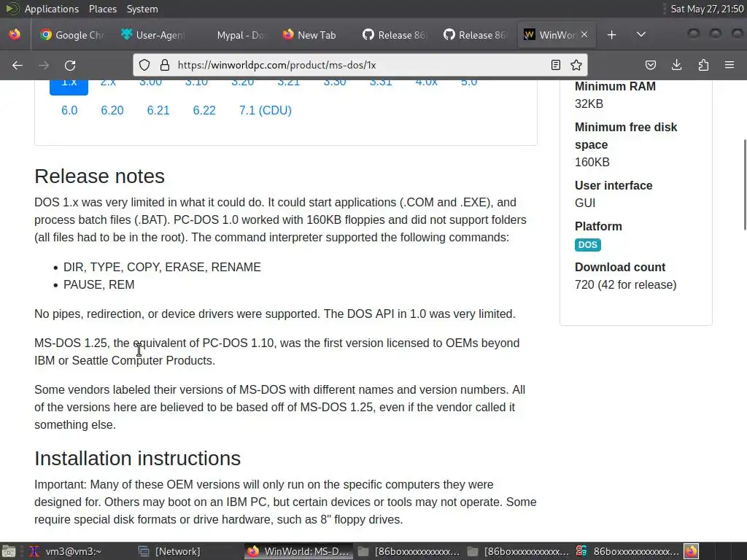Open the Applications menu
747x560 pixels.
pos(52,9)
